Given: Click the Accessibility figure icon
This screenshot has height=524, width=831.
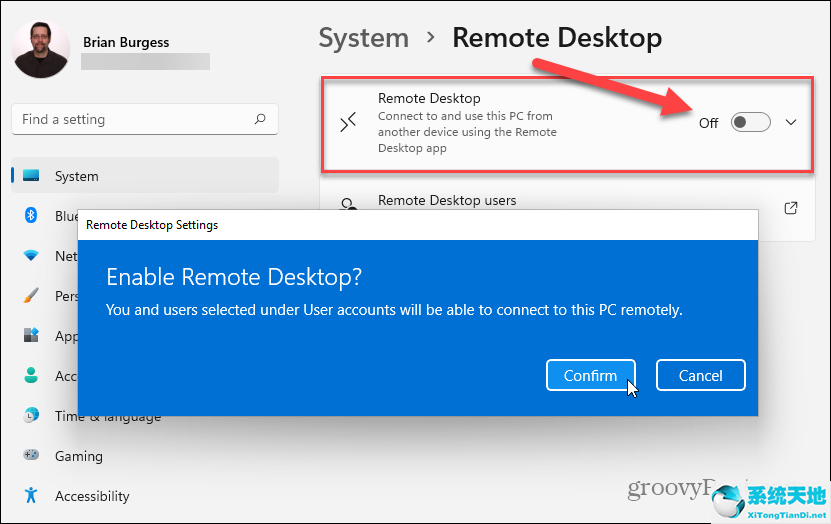Looking at the screenshot, I should point(31,495).
